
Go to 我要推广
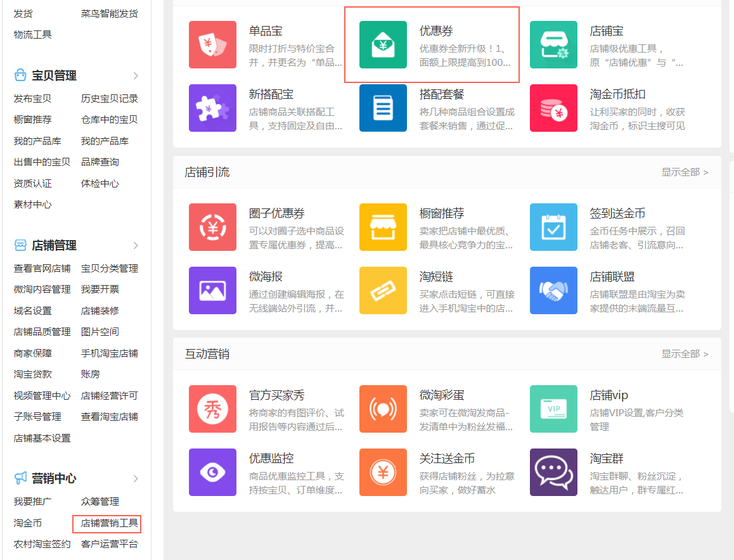[32, 502]
